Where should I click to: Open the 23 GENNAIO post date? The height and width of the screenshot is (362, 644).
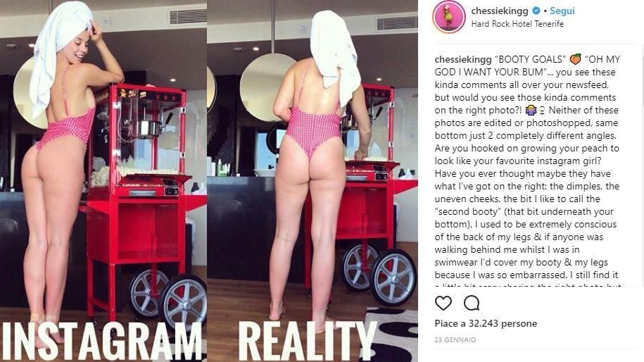[455, 339]
